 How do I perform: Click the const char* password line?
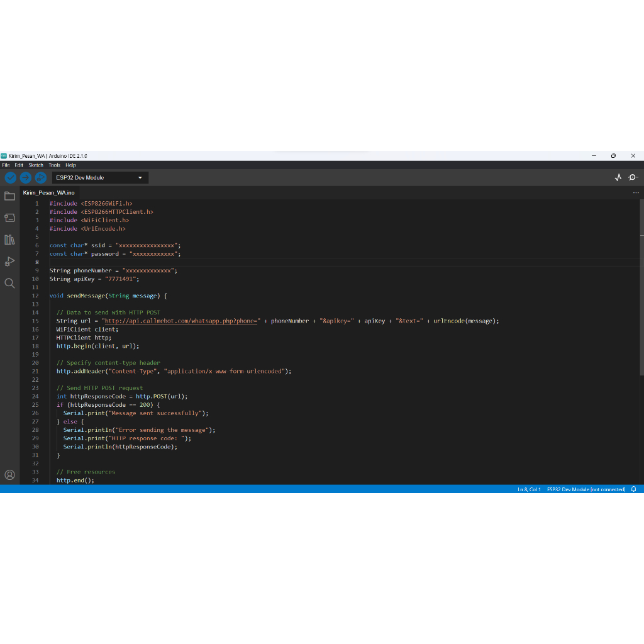[x=115, y=254]
